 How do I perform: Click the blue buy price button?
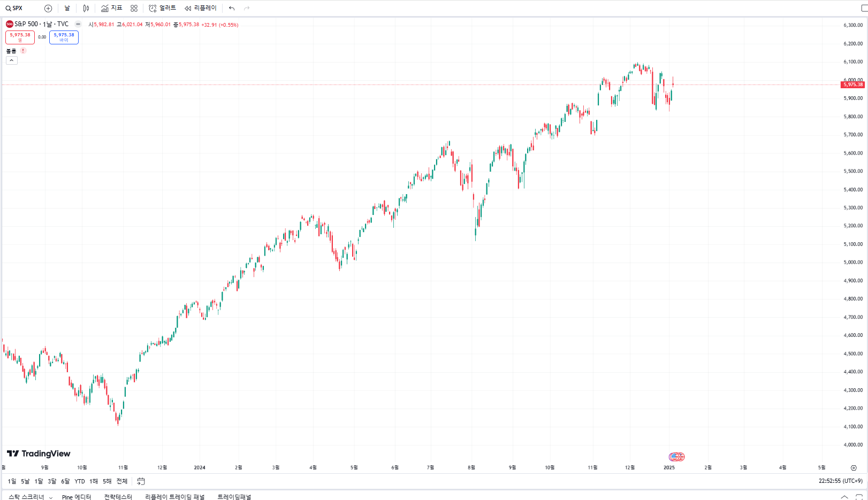click(x=64, y=37)
